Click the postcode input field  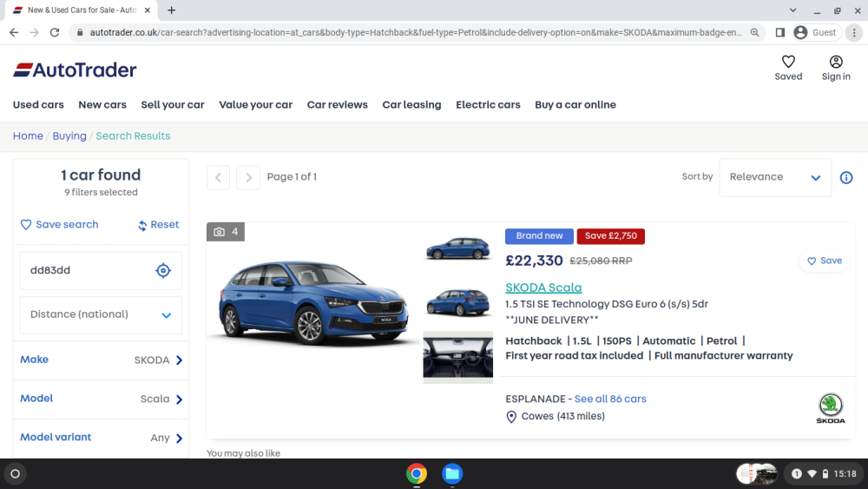tap(101, 270)
